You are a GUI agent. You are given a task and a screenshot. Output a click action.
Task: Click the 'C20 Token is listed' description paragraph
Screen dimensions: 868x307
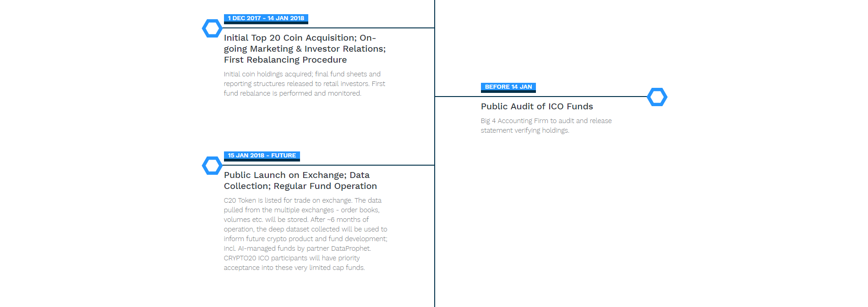point(306,234)
